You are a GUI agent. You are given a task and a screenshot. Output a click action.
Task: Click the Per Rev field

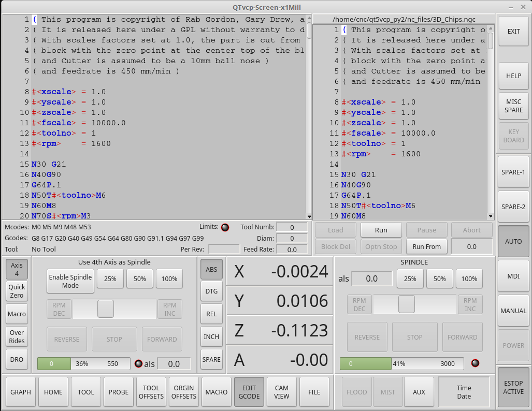(x=224, y=249)
